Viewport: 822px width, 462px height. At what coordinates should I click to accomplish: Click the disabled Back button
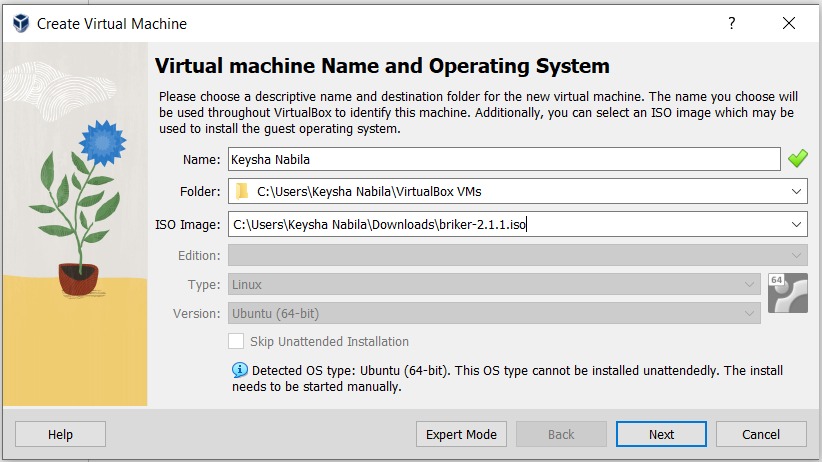pyautogui.click(x=561, y=434)
